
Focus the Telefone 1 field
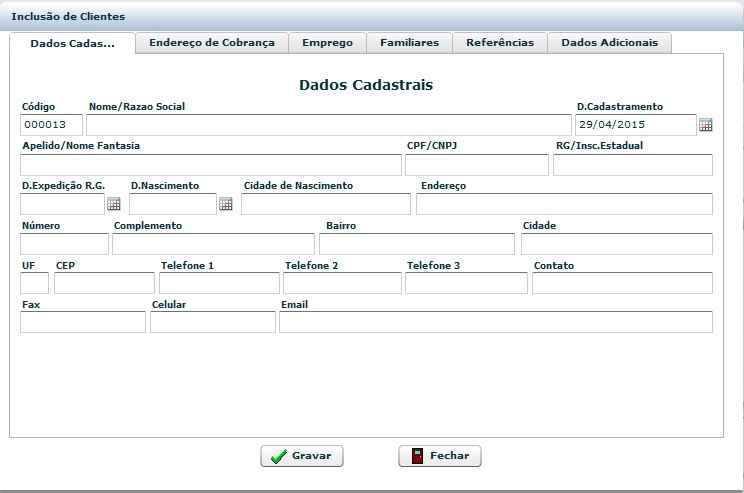[x=219, y=283]
